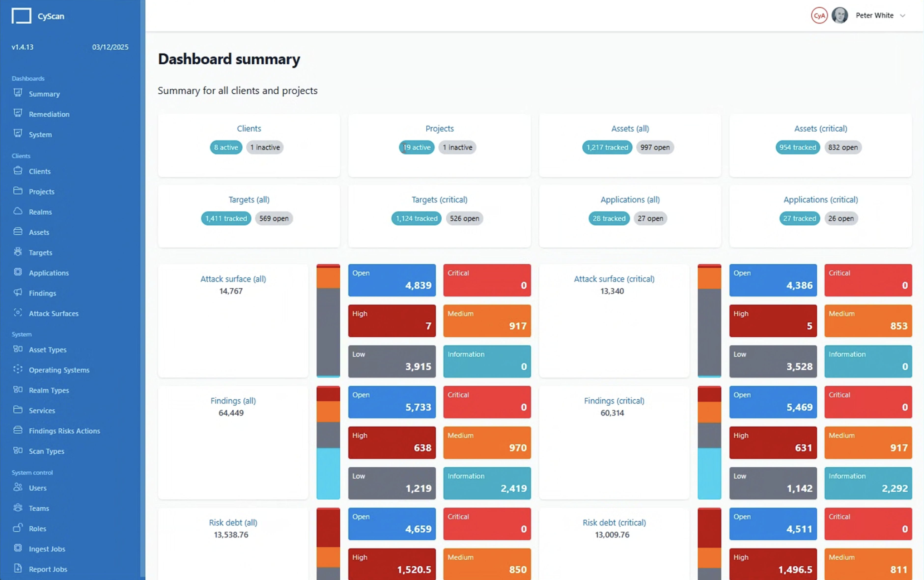Go to the Attack Surfaces page
The height and width of the screenshot is (580, 924).
coord(54,313)
